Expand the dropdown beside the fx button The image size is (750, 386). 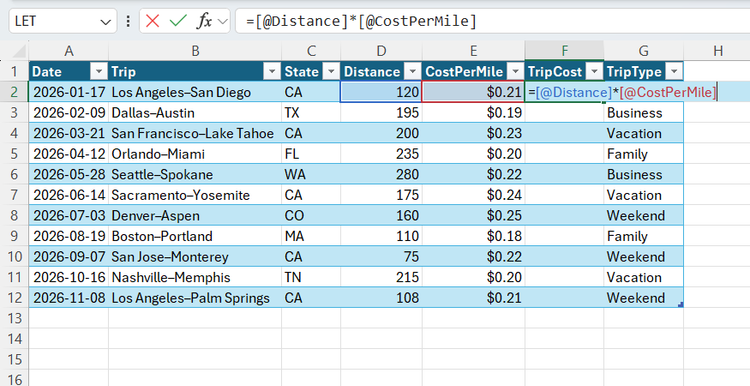222,21
